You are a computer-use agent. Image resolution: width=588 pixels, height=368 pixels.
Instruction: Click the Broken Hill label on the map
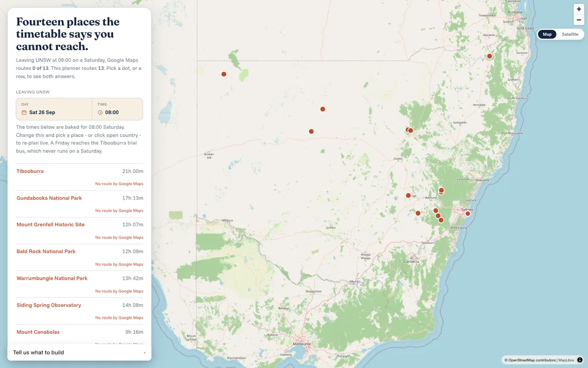point(209,156)
